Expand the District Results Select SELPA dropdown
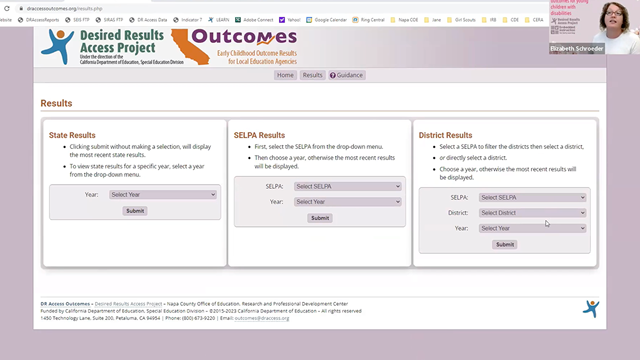The height and width of the screenshot is (360, 640). (x=533, y=198)
